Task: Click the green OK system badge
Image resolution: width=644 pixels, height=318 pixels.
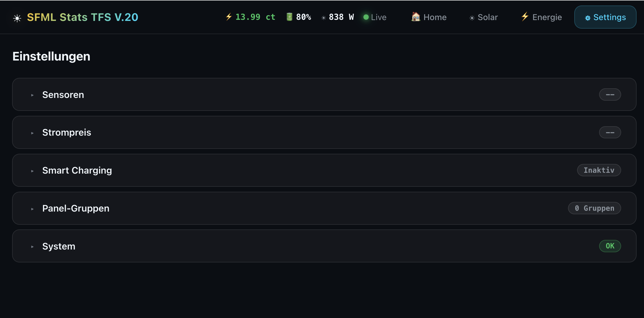Action: point(610,246)
